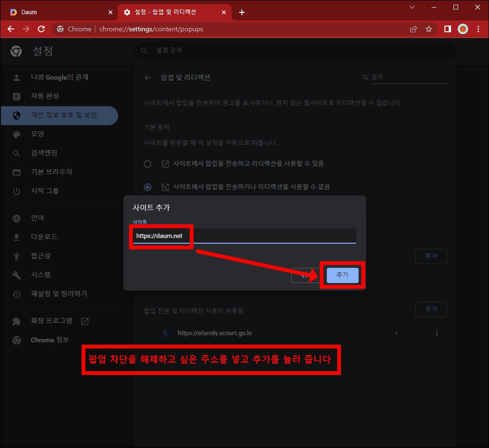Click the profile avatar in toolbar
Screen dimensions: 489x448
tap(462, 29)
